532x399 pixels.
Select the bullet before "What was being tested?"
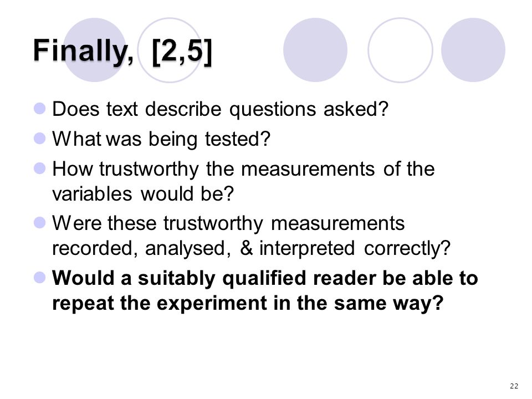[40, 138]
